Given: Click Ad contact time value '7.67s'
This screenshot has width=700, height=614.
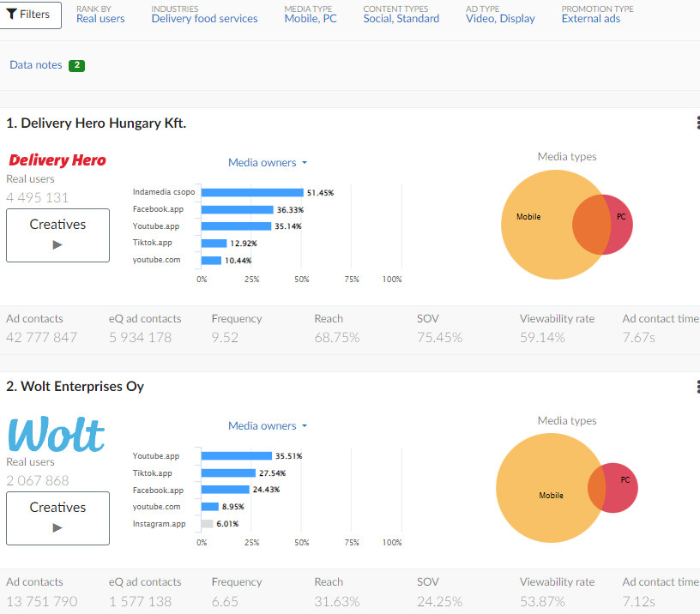Looking at the screenshot, I should (639, 337).
